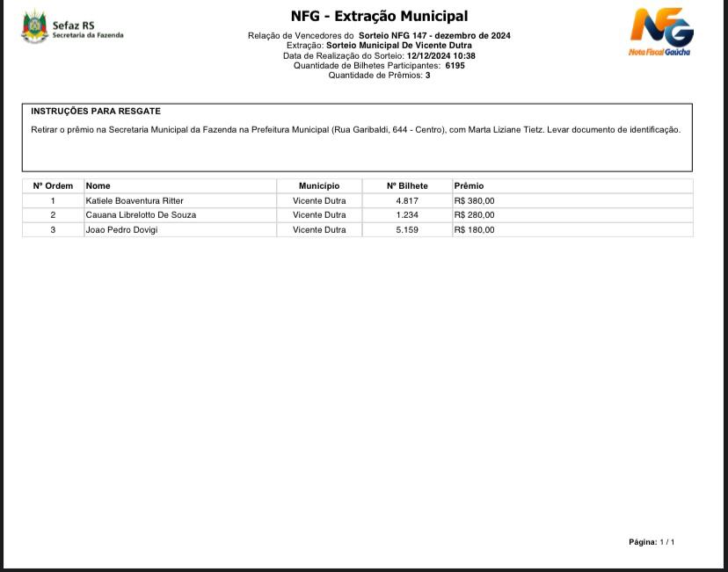Click order number '1' in the table
This screenshot has width=728, height=572.
pyautogui.click(x=53, y=201)
